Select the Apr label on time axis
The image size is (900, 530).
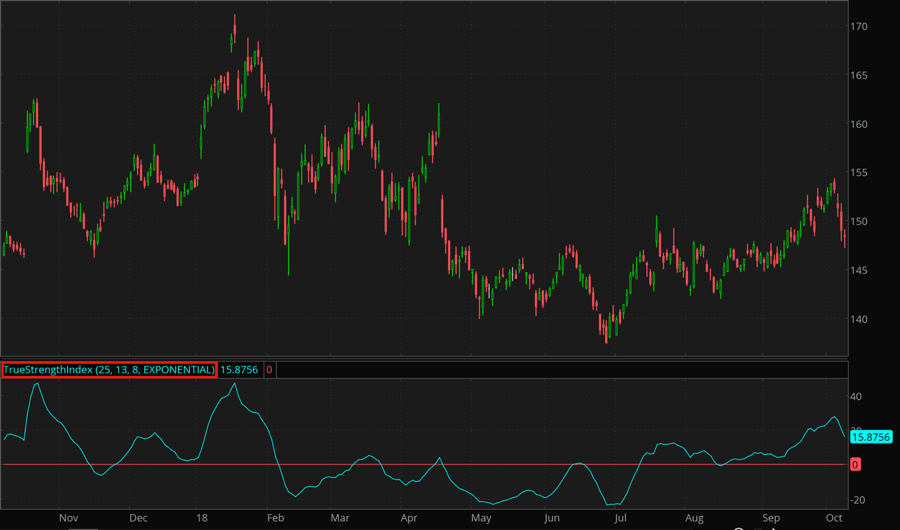[408, 519]
